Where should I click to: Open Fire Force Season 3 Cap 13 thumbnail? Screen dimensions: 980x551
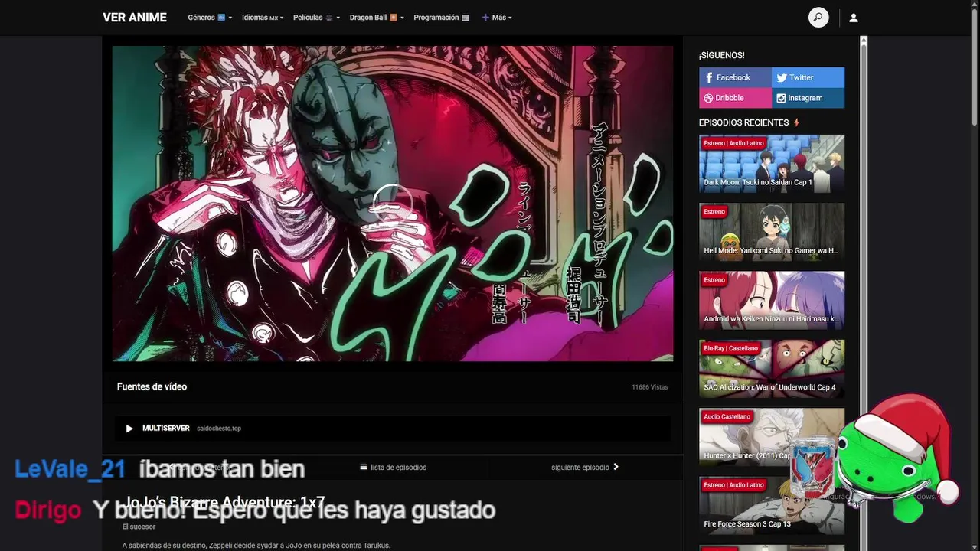click(x=772, y=505)
